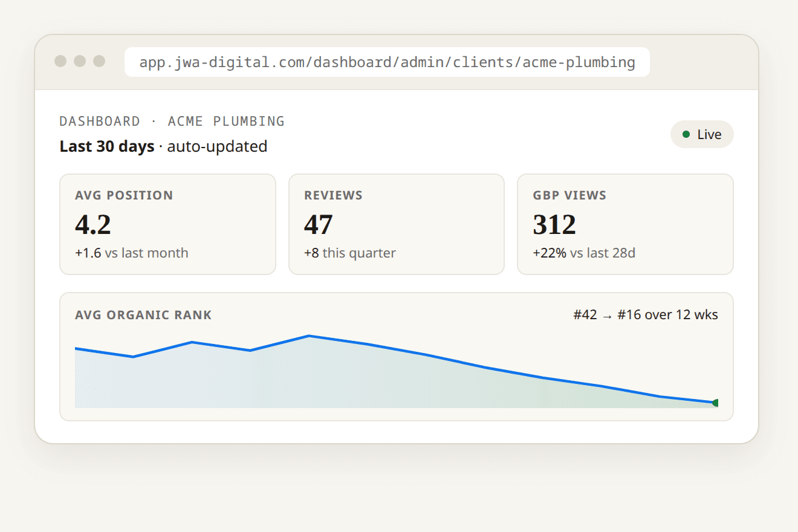Click the green dot in Live badge

point(686,134)
